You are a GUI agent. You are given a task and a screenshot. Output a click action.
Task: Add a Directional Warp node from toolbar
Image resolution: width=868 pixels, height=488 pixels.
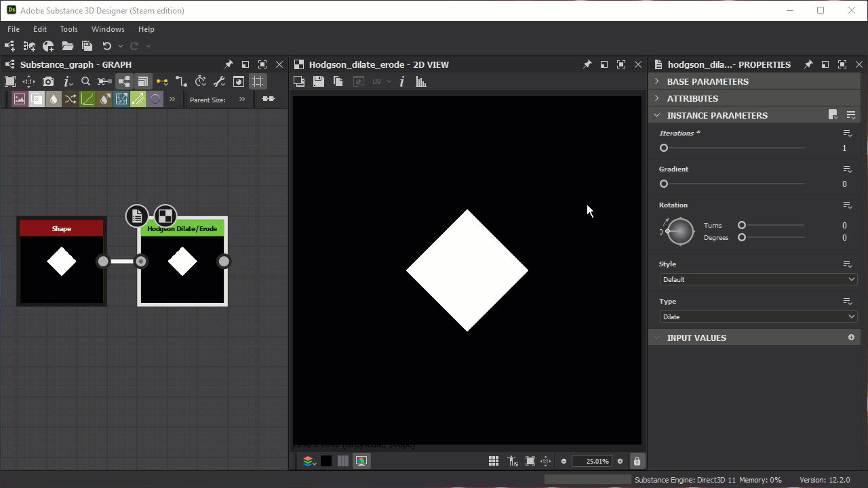pos(104,99)
